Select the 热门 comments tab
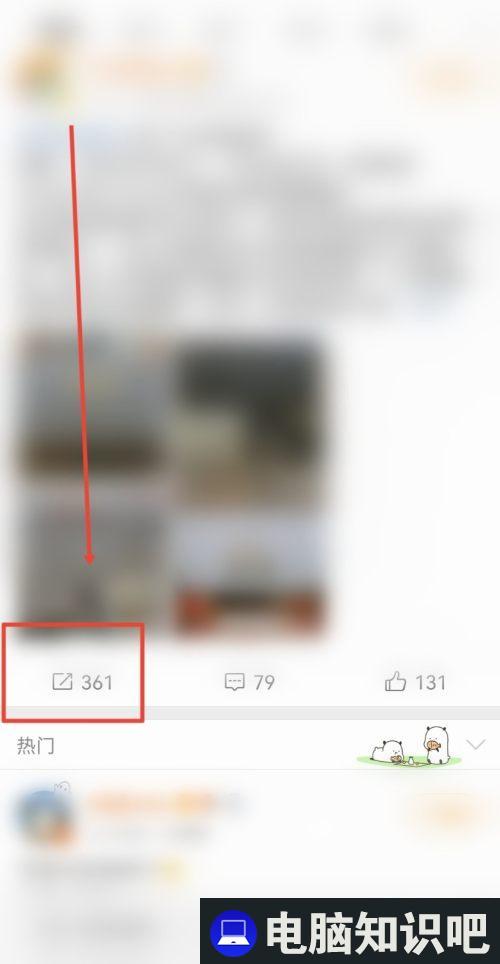This screenshot has height=964, width=500. (x=36, y=746)
